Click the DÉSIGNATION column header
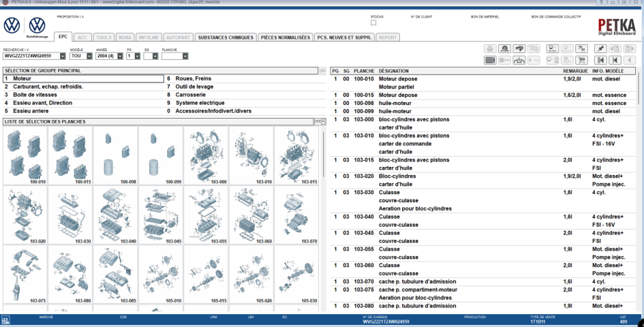Screen dimensions: 644x327 tap(393, 71)
